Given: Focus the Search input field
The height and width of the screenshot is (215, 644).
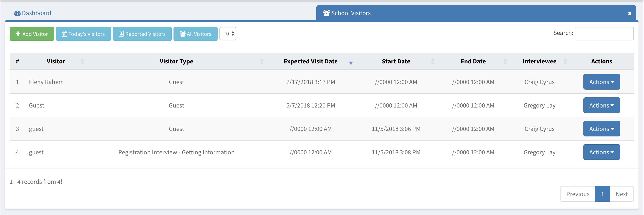Looking at the screenshot, I should tap(604, 34).
